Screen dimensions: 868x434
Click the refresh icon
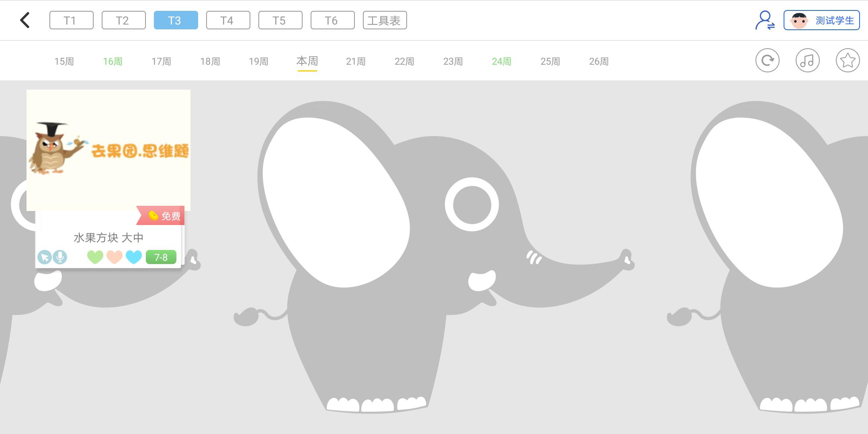(x=768, y=60)
